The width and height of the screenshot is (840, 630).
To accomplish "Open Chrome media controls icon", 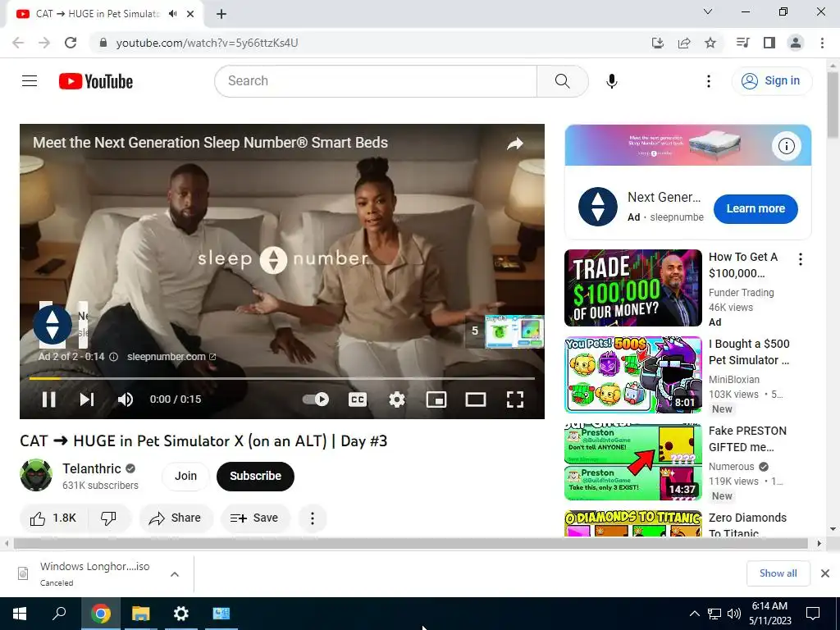I will [x=743, y=43].
